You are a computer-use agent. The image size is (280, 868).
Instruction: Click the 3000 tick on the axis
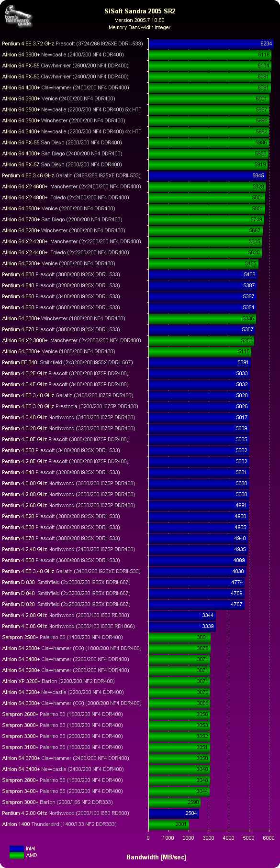point(208,838)
